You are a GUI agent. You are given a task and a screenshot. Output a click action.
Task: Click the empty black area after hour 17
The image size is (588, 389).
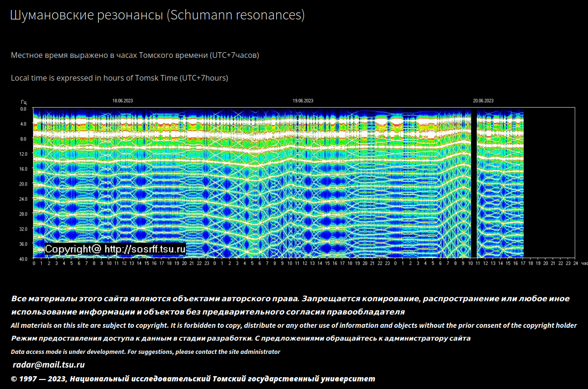pos(549,183)
